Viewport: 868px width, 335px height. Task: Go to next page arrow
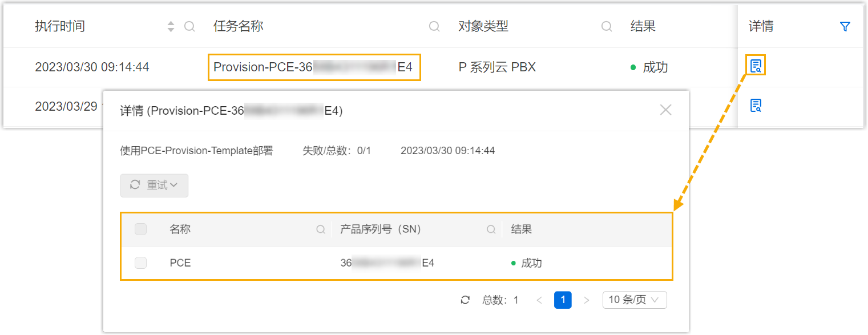(587, 300)
